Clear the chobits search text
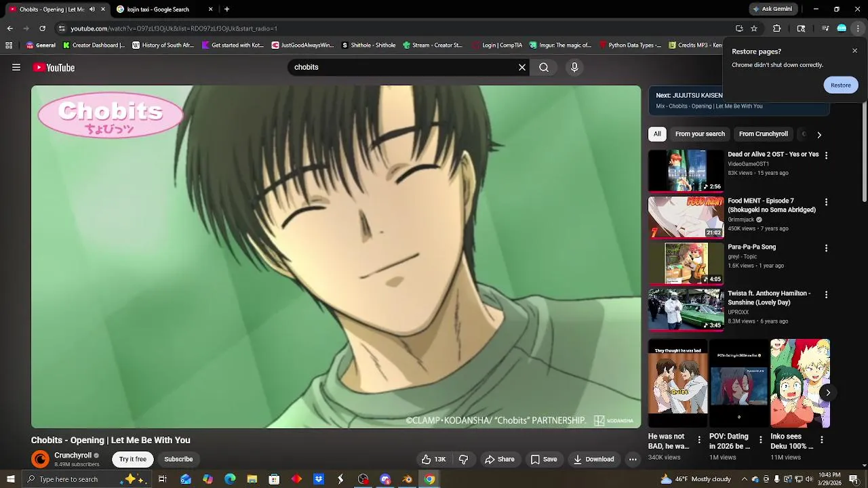Screen dimensions: 868x488 point(522,67)
